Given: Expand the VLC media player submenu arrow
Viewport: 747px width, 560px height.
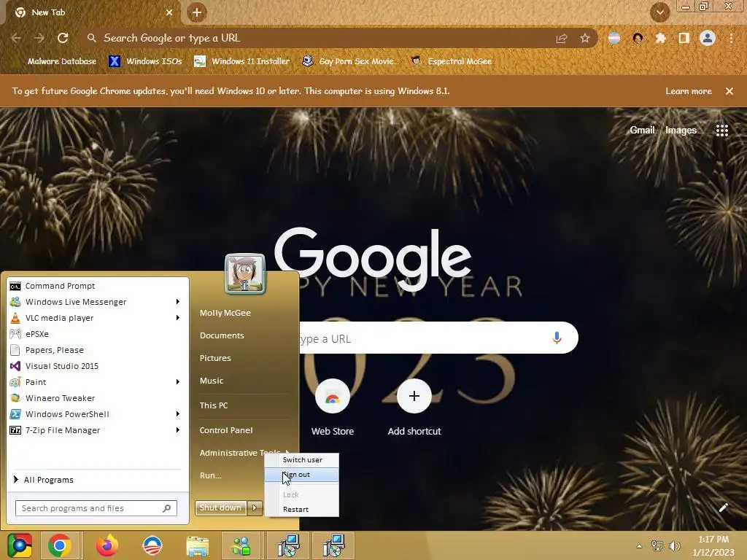Looking at the screenshot, I should 178,318.
